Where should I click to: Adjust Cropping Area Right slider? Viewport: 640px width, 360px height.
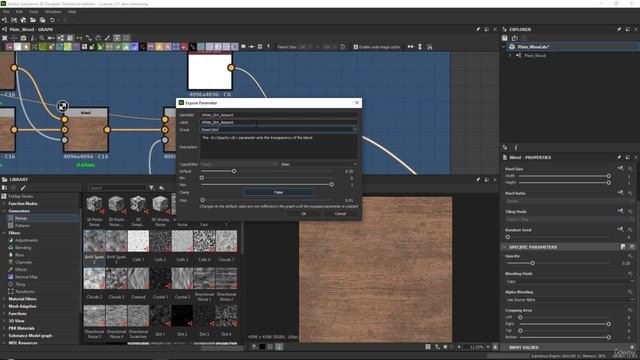tap(609, 324)
